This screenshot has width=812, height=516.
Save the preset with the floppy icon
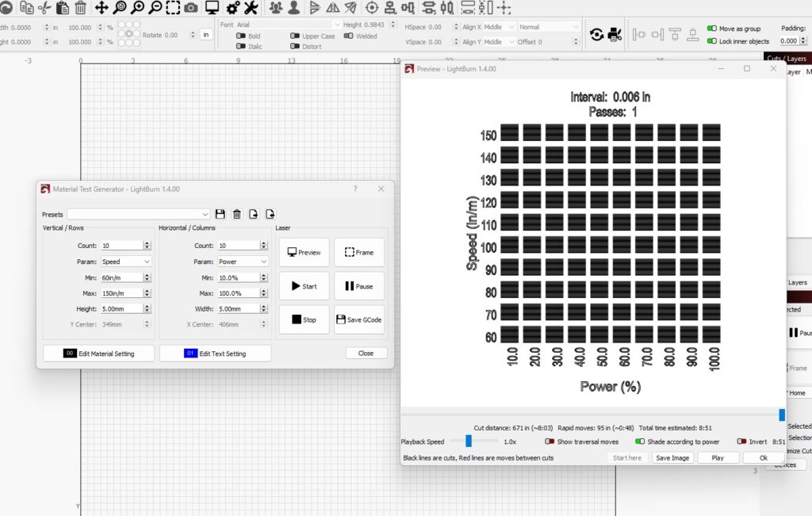tap(220, 214)
